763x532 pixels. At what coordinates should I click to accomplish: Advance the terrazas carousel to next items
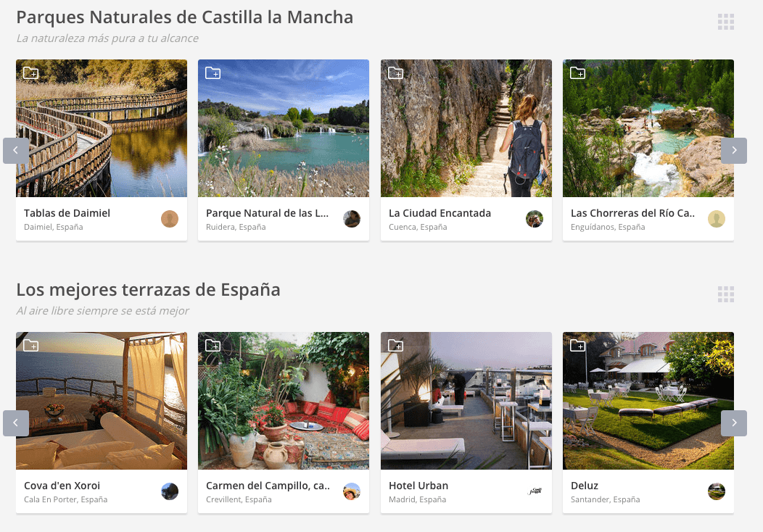[734, 423]
